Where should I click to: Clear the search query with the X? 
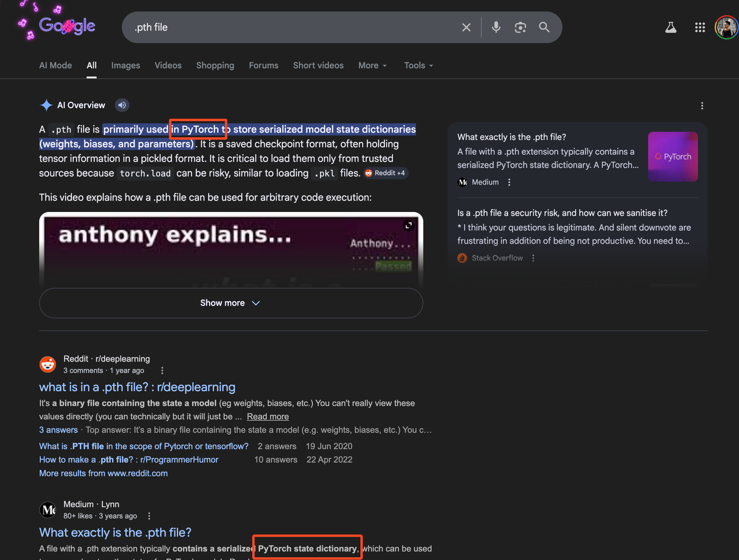point(466,27)
